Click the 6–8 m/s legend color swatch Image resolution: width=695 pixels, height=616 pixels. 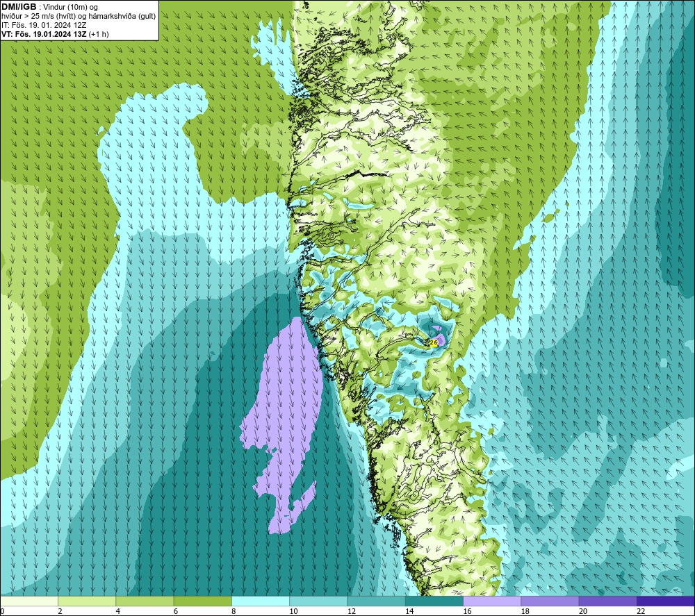pyautogui.click(x=202, y=601)
